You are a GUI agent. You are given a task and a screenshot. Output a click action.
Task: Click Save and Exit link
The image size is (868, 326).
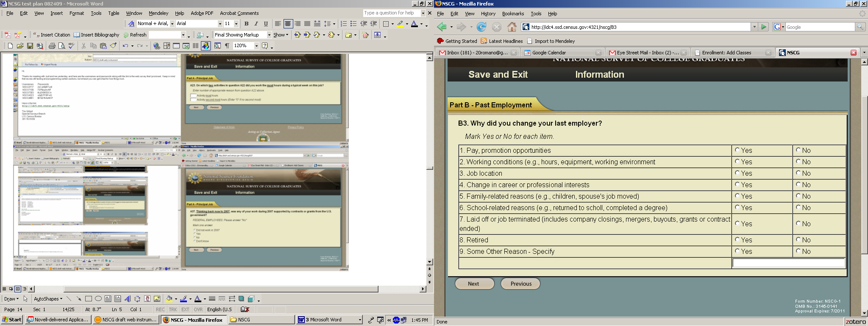pos(498,75)
